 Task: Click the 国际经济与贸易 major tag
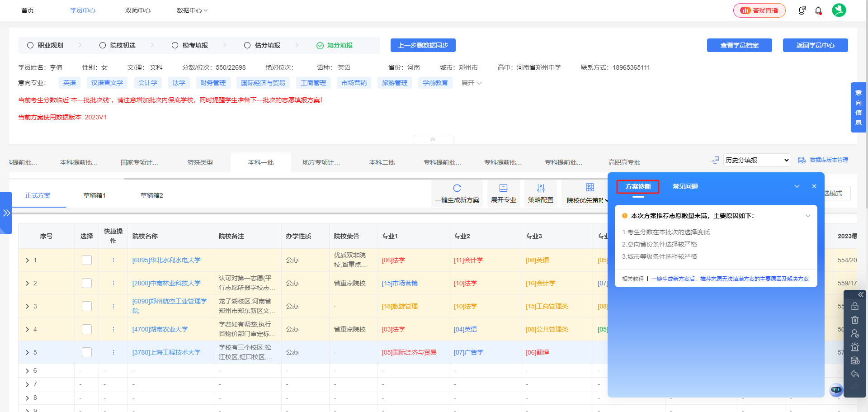(263, 83)
